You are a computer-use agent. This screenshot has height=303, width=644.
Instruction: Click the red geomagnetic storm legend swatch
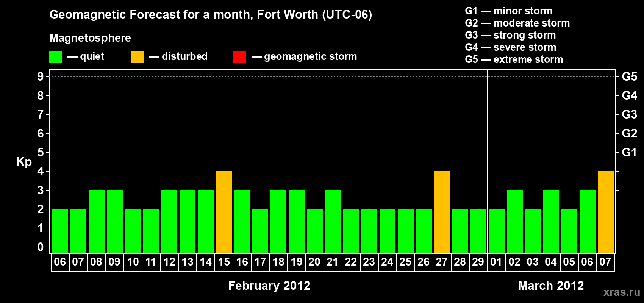(x=239, y=57)
